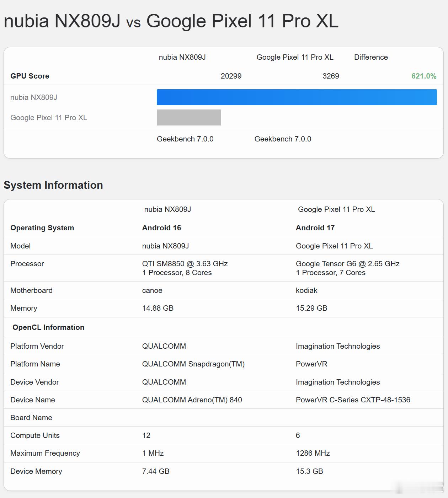
Task: Click the Model row label
Action: (x=20, y=246)
